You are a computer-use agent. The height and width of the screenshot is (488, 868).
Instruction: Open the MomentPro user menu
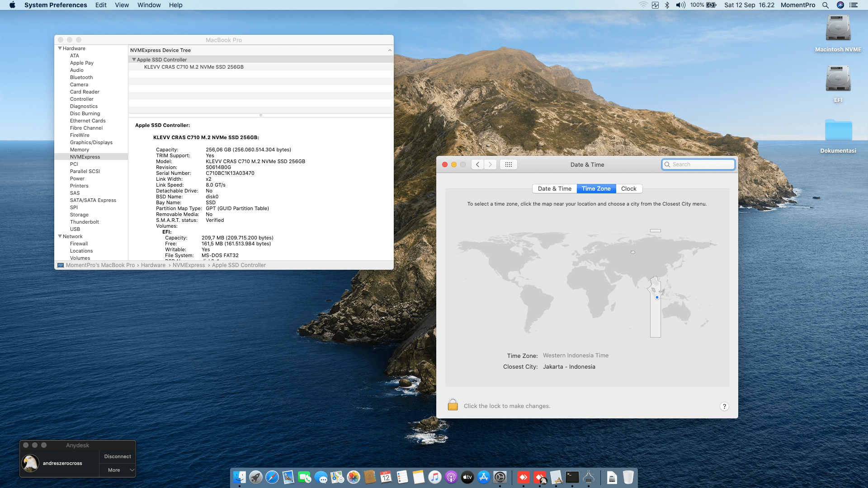click(x=798, y=5)
